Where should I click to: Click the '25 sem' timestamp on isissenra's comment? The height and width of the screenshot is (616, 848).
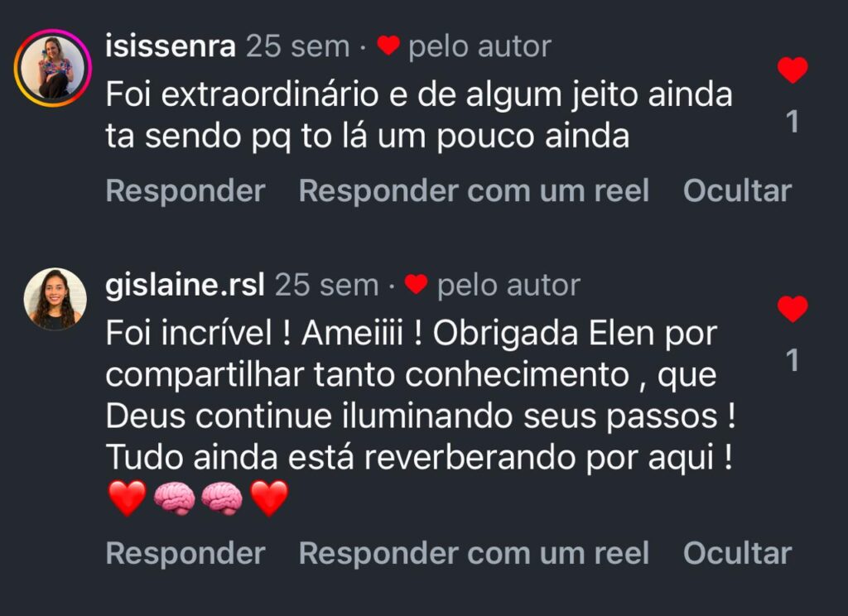tap(297, 46)
